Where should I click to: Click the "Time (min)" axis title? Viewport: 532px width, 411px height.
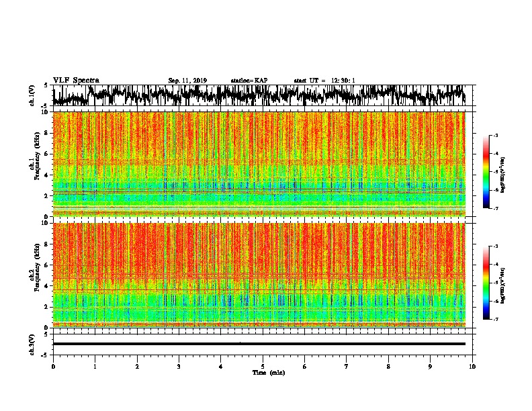[x=269, y=373]
